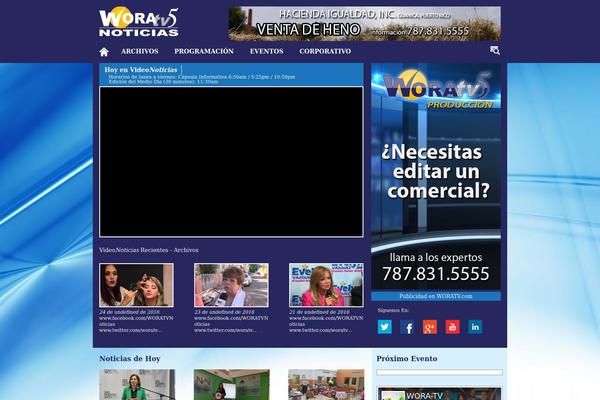Click the empty bar under Próximo Evento

(x=439, y=372)
